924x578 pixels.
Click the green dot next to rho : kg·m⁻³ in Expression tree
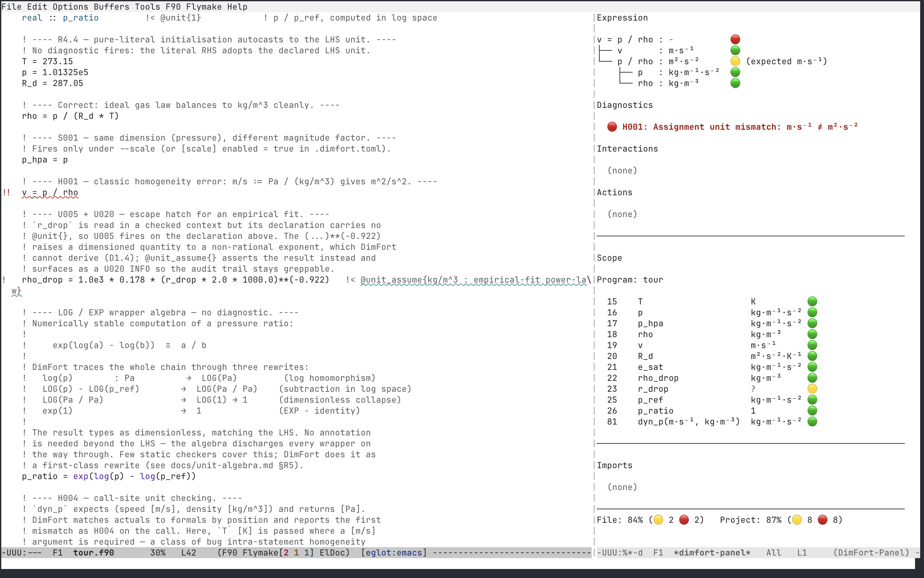click(x=735, y=83)
